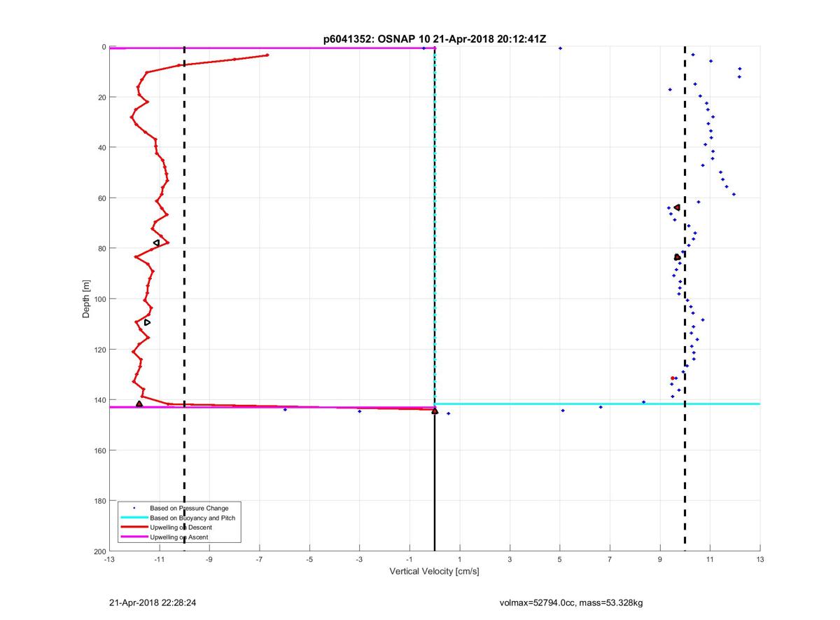Click the red triangle marker near 84 m depth
The height and width of the screenshot is (620, 840).
[x=677, y=257]
